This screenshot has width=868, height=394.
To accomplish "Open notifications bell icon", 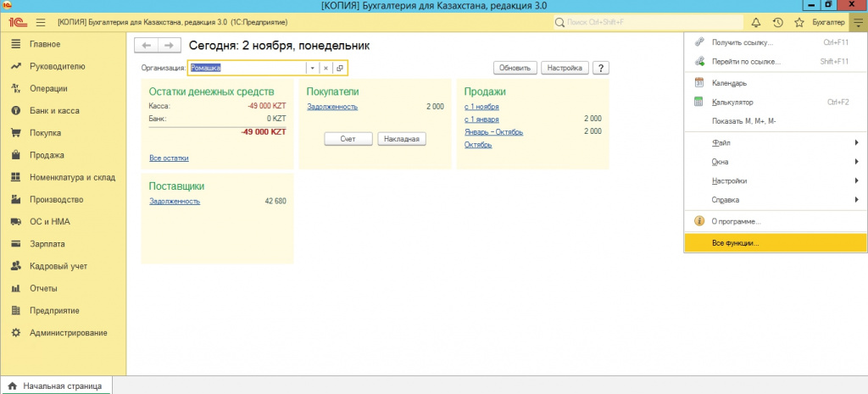I will tap(755, 23).
